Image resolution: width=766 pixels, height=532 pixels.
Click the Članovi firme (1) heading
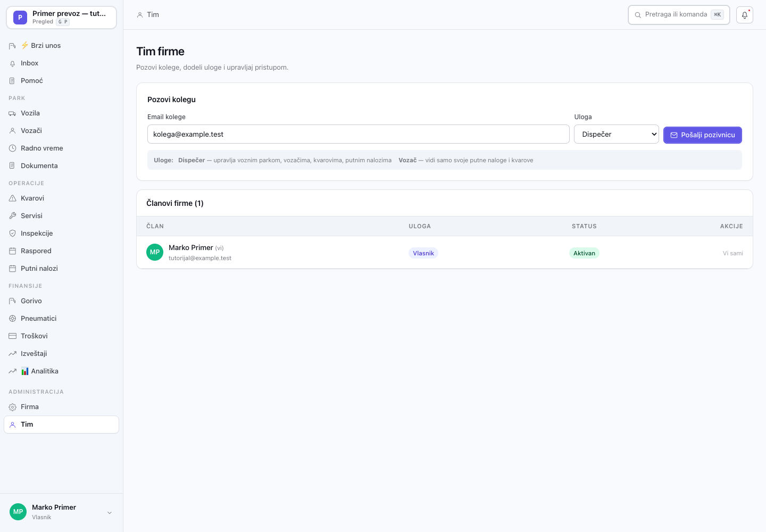click(175, 203)
